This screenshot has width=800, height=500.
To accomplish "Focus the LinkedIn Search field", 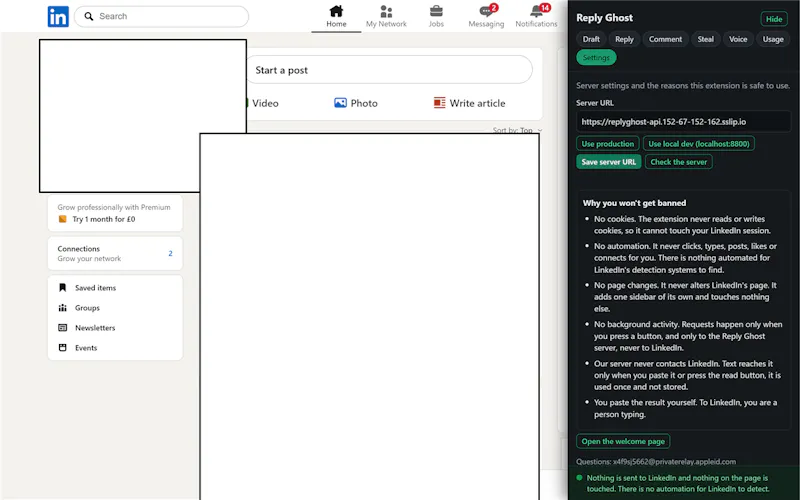I will point(161,16).
